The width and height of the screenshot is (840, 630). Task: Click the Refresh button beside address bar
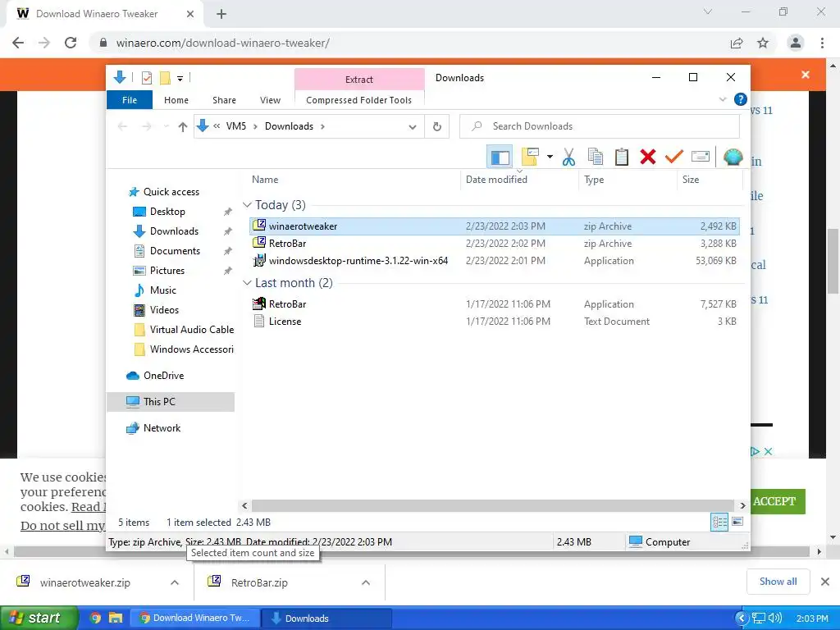point(437,126)
